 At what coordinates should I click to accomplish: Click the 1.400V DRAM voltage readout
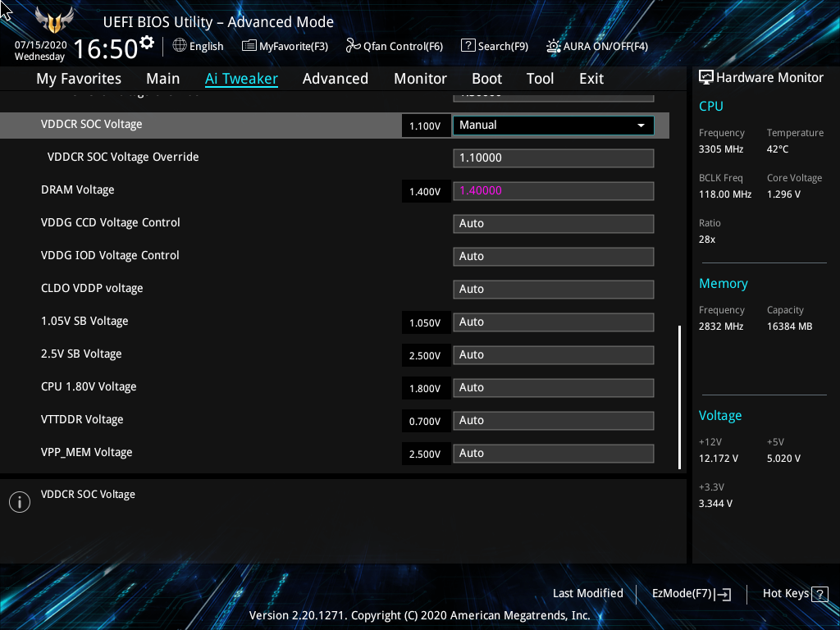coord(426,191)
